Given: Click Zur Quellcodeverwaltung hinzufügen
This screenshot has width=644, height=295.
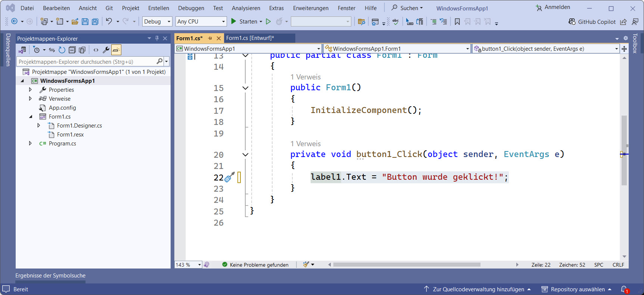Looking at the screenshot, I should [x=478, y=289].
